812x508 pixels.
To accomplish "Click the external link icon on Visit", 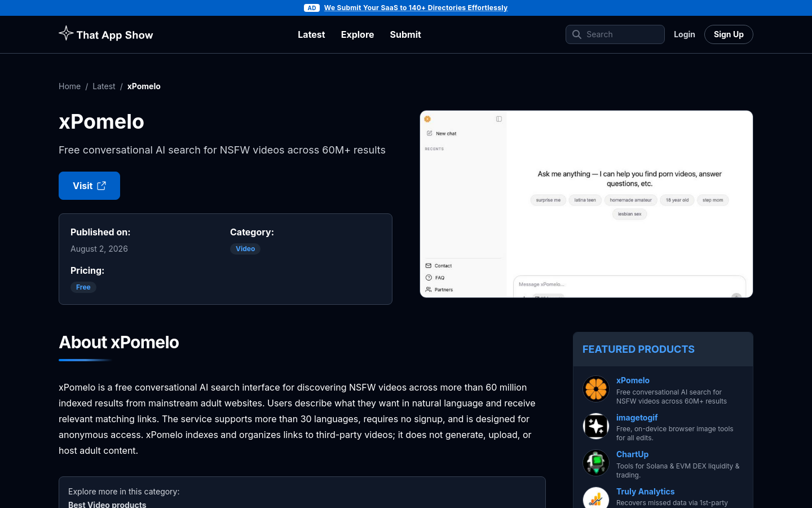I will point(101,186).
